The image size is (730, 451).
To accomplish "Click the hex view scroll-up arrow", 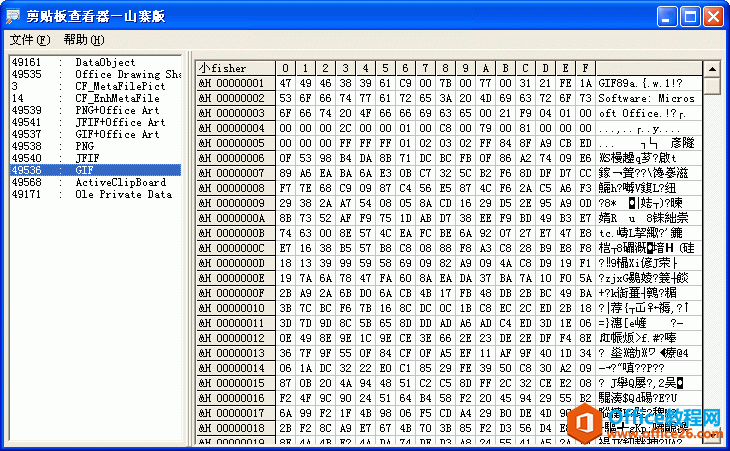I will 712,69.
